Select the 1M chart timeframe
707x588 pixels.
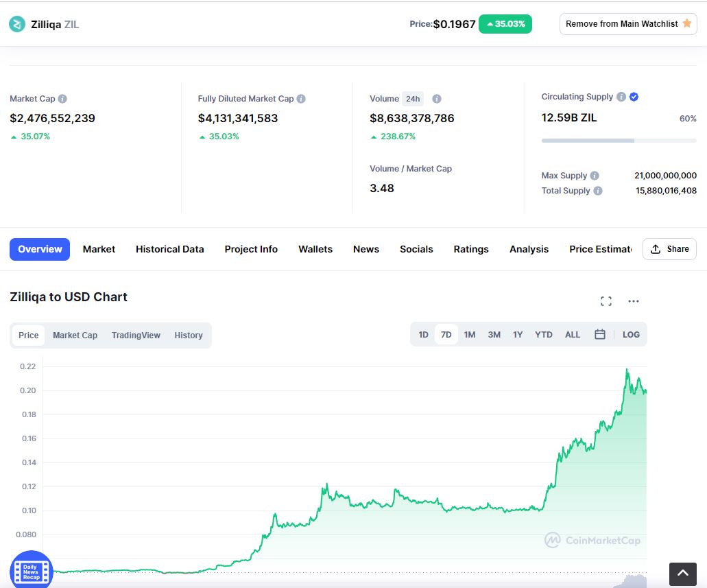tap(469, 334)
